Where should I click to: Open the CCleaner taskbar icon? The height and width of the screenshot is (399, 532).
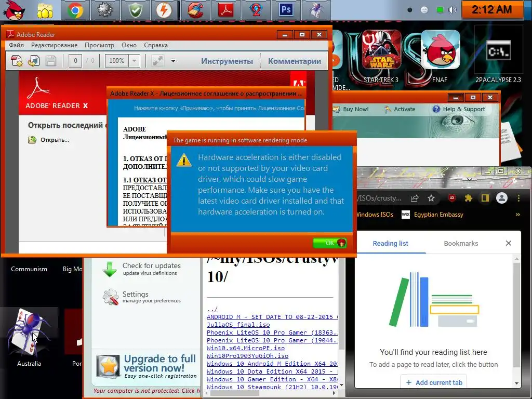pos(195,10)
